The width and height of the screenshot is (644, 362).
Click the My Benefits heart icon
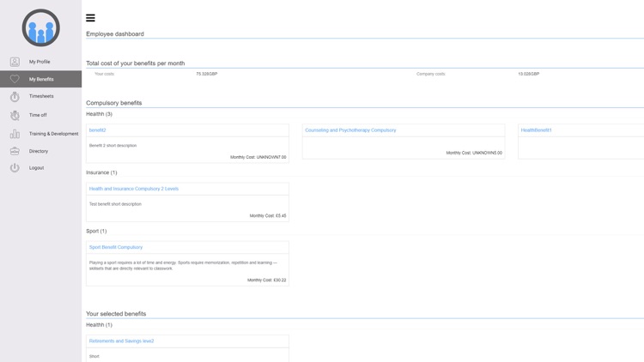click(15, 79)
